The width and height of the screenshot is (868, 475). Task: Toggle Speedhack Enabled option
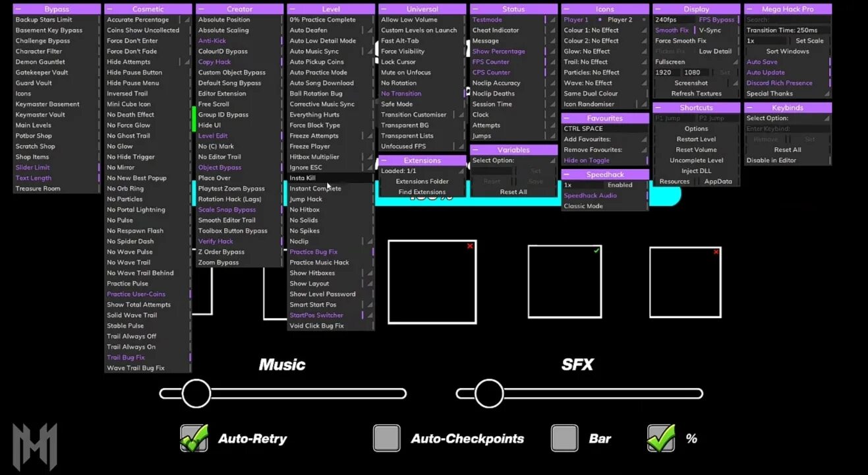point(626,185)
